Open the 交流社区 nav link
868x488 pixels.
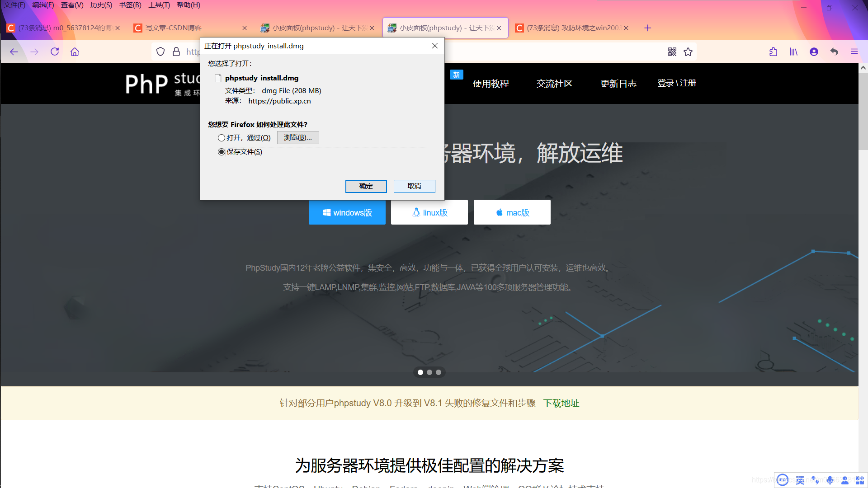coord(555,84)
